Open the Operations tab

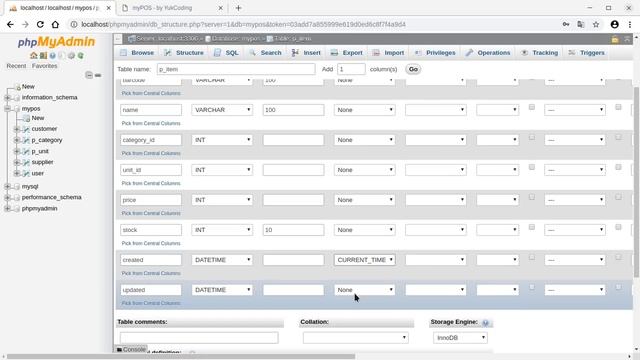tap(488, 53)
